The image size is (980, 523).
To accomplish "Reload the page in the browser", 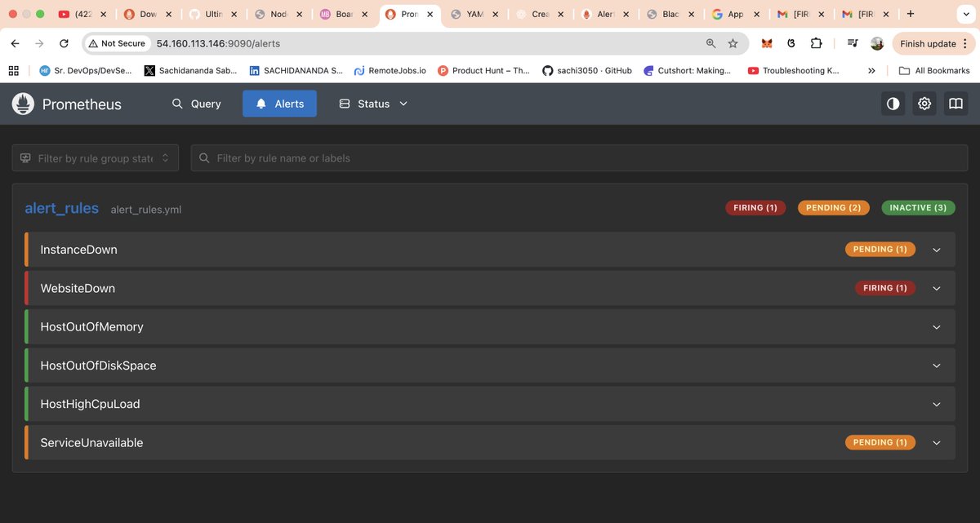I will [64, 43].
